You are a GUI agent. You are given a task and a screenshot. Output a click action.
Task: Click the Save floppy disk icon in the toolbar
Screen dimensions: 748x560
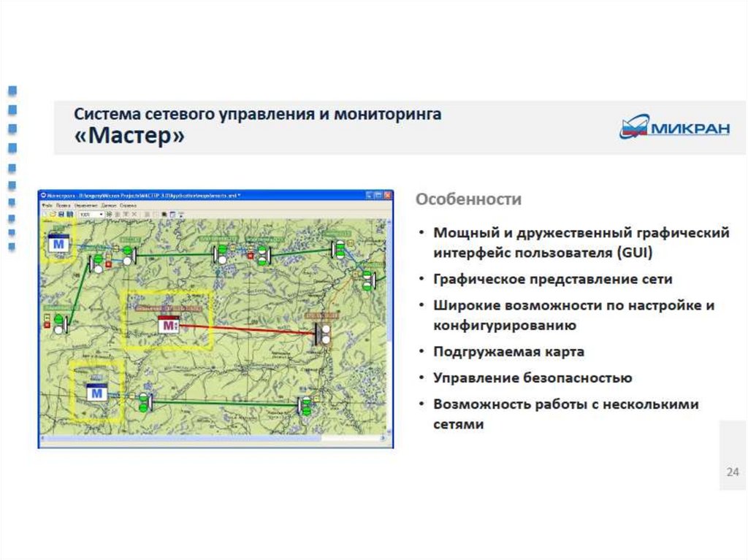61,215
